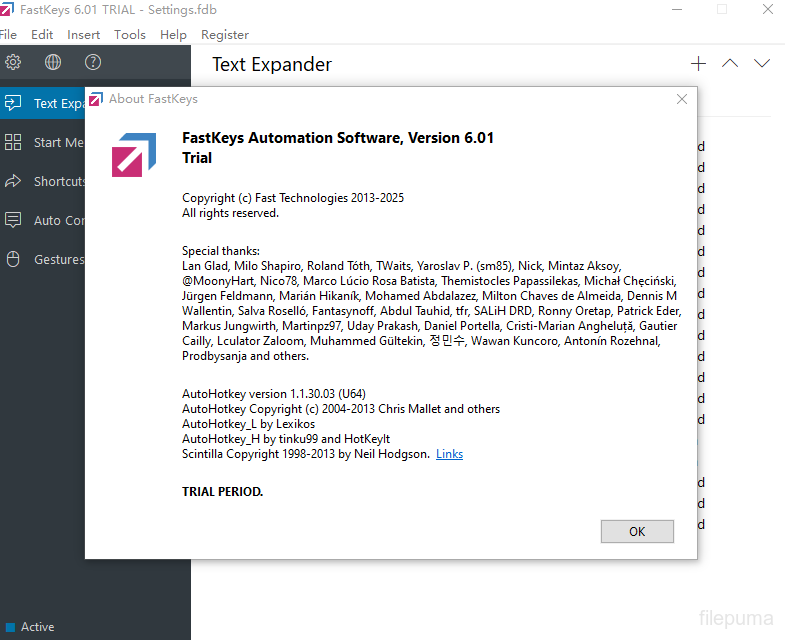Image resolution: width=785 pixels, height=640 pixels.
Task: Click the help question mark icon
Action: click(93, 62)
